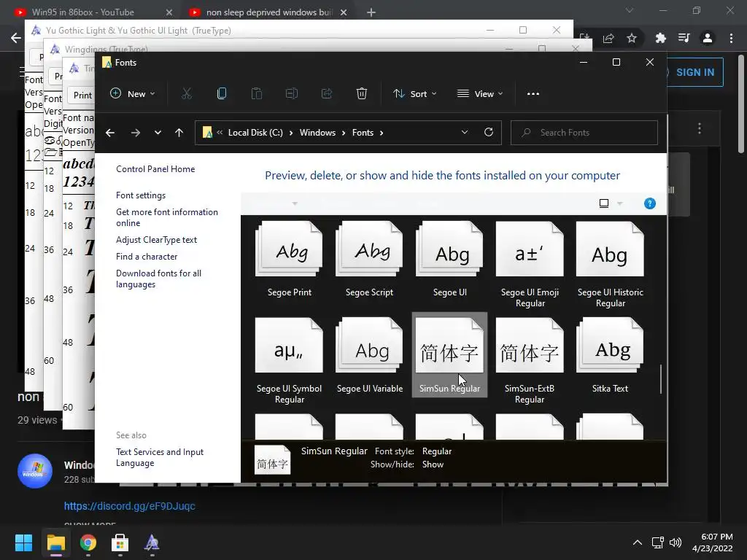Open Download fonts for all languages
Image resolution: width=747 pixels, height=560 pixels.
point(158,279)
